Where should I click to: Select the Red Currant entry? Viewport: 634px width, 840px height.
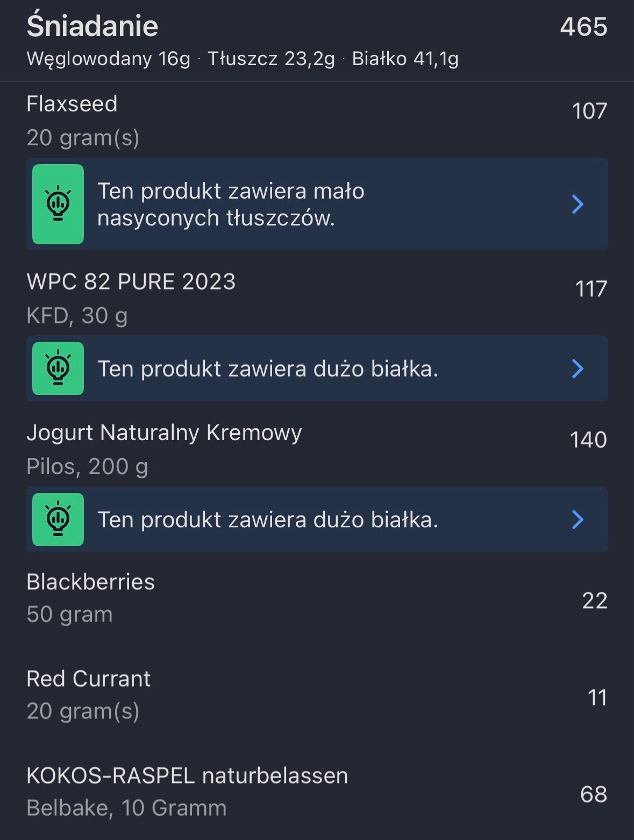coord(88,679)
